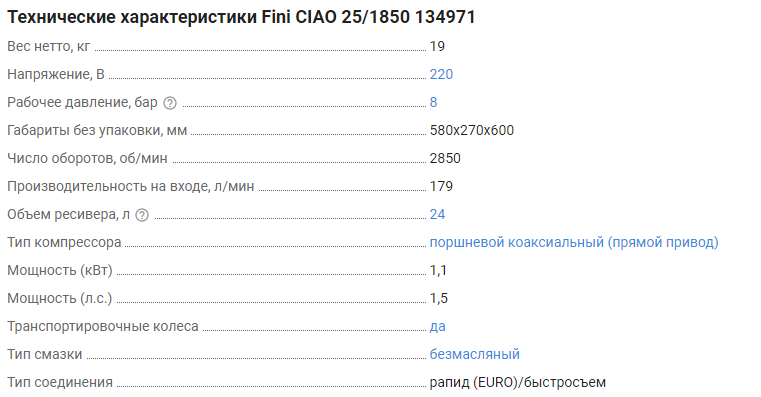Click the Вес нетто, кг label
The height and width of the screenshot is (397, 761).
click(x=49, y=47)
